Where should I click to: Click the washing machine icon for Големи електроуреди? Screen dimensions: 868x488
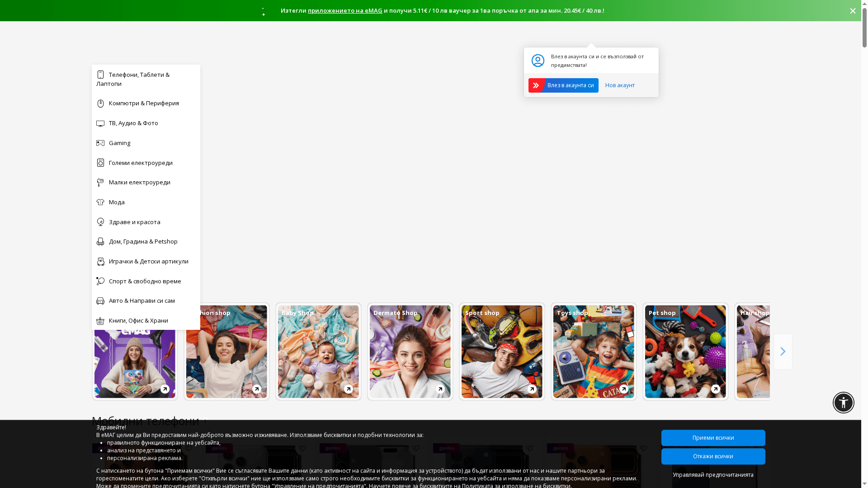[x=100, y=163]
